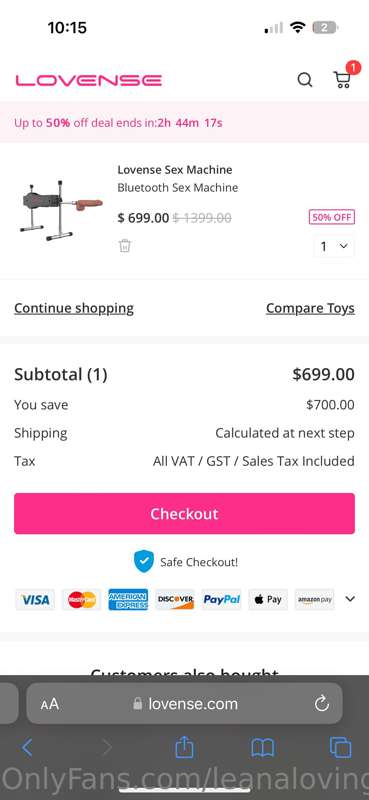Tap the AA reader options button
Viewport: 369px width, 800px height.
point(50,705)
